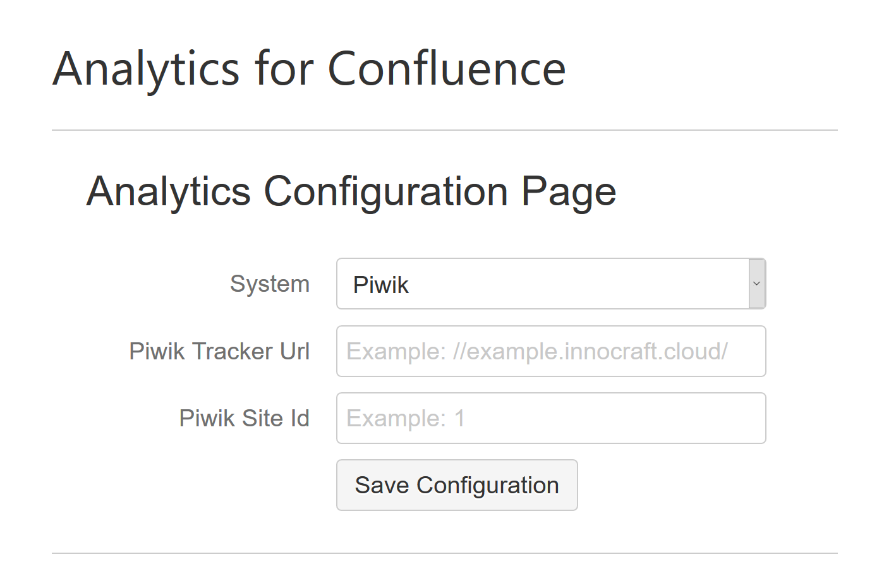Click the small chevron arrow of System selector
The height and width of the screenshot is (588, 872).
(x=756, y=284)
